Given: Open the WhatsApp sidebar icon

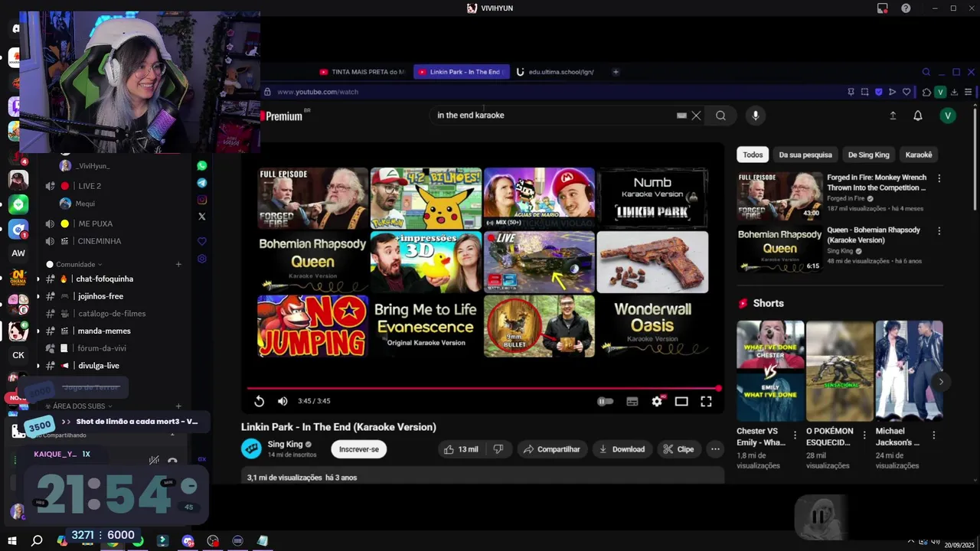Looking at the screenshot, I should (202, 165).
